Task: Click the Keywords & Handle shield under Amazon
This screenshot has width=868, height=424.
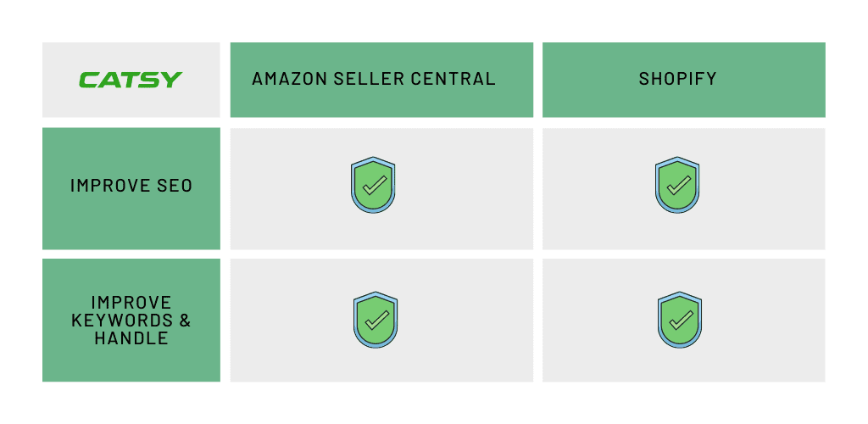Action: [376, 320]
